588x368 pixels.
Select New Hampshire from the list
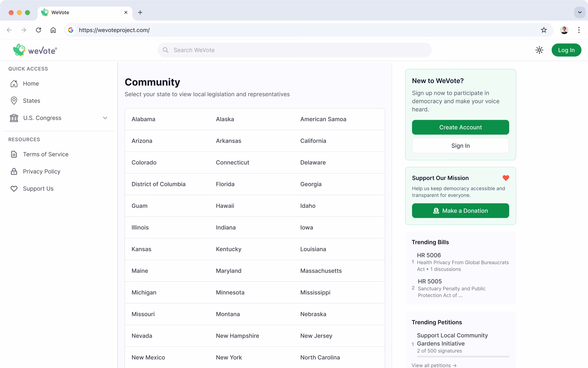[x=237, y=336]
